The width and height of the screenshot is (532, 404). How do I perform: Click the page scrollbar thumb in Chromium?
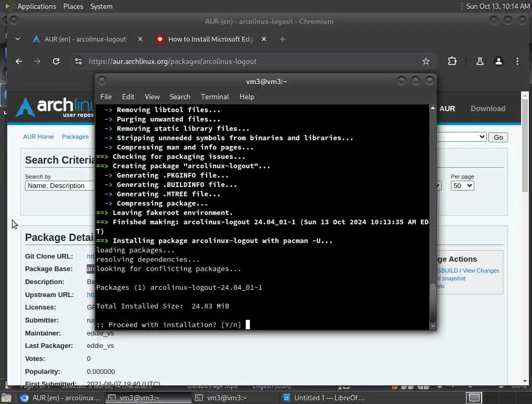point(525,146)
